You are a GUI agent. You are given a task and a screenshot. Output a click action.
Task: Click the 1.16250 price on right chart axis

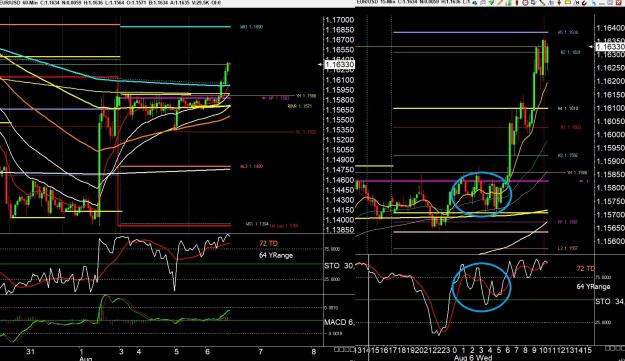click(610, 68)
